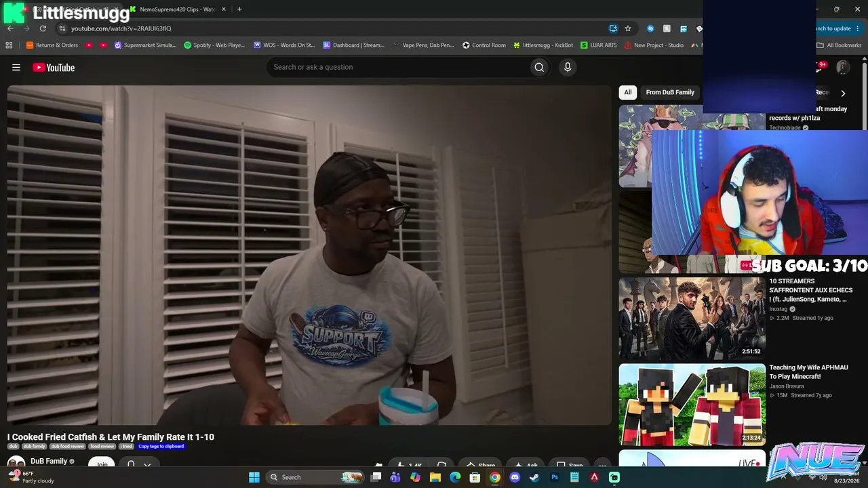This screenshot has height=488, width=868.
Task: Open Task View on the taskbar
Action: click(376, 477)
